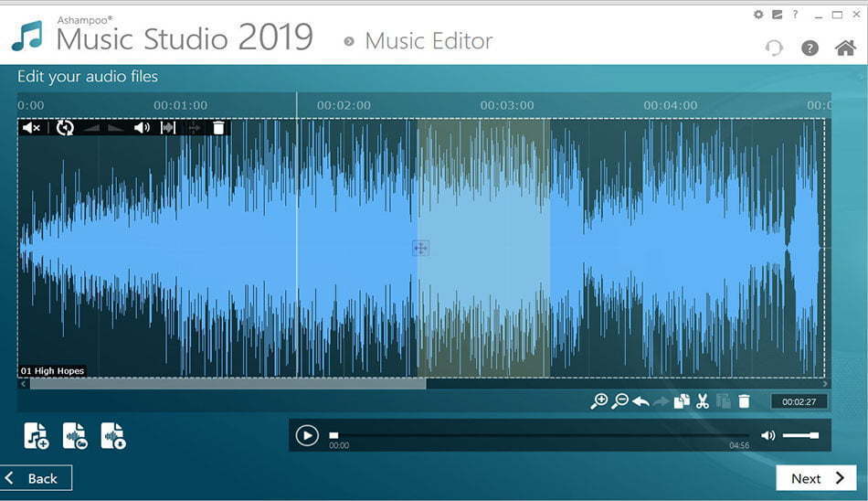Click the playback position seek bar
The image size is (868, 501).
click(539, 435)
